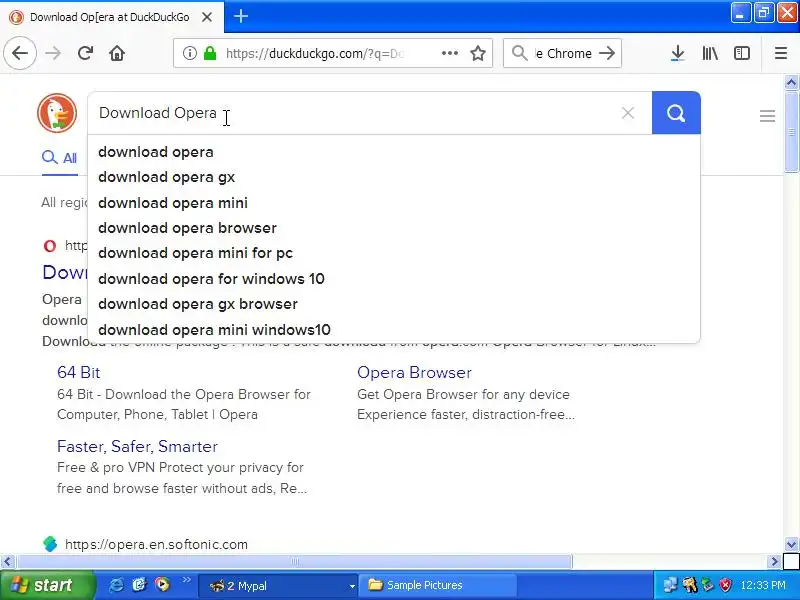The height and width of the screenshot is (600, 800).
Task: Open the Library bookmarks and history
Action: click(x=710, y=53)
